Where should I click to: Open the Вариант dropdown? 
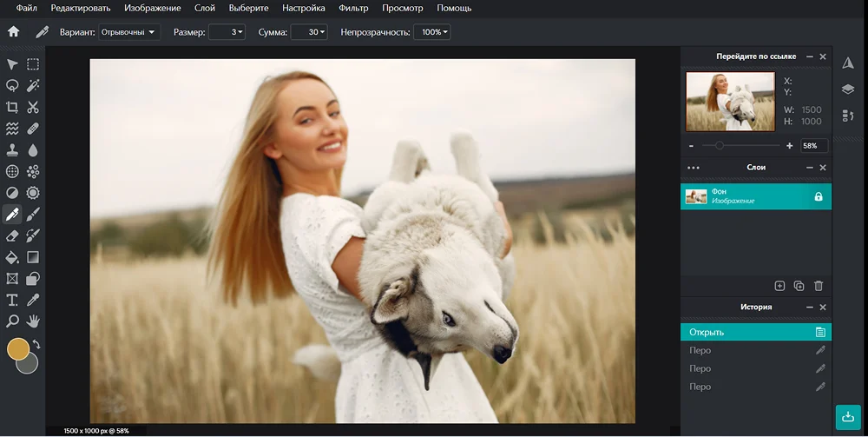(x=129, y=32)
